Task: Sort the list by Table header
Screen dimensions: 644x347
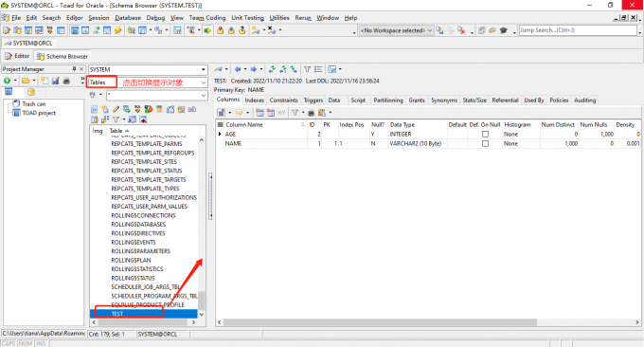Action: pyautogui.click(x=153, y=130)
